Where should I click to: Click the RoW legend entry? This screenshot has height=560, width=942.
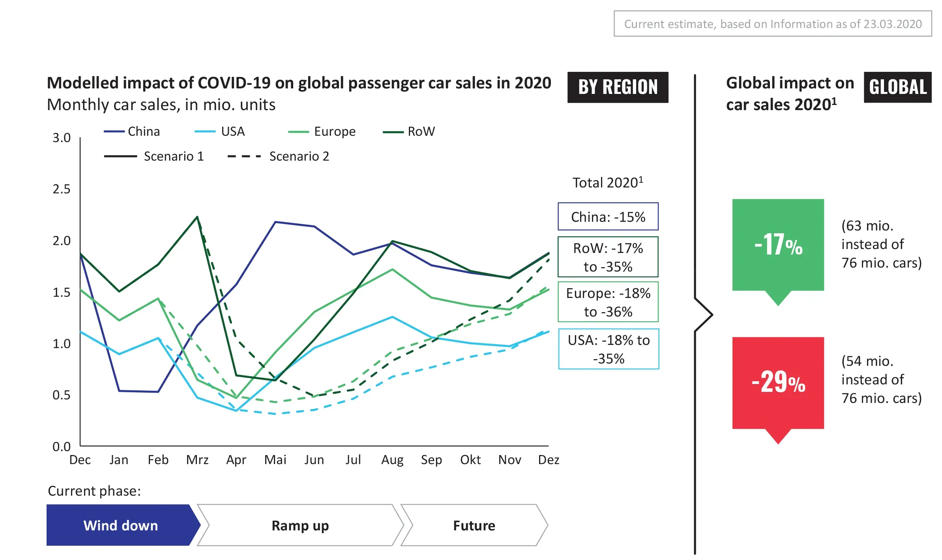(x=410, y=131)
